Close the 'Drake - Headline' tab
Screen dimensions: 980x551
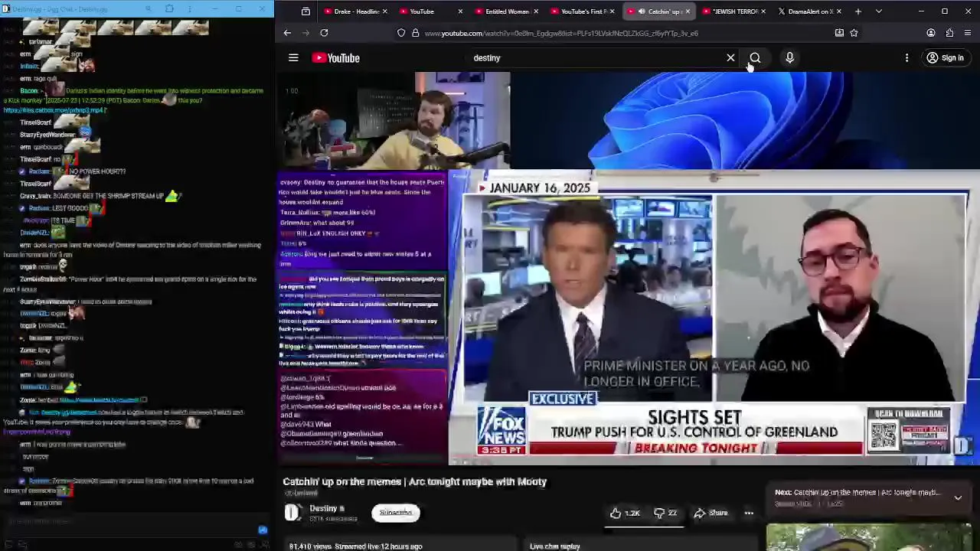pos(384,11)
